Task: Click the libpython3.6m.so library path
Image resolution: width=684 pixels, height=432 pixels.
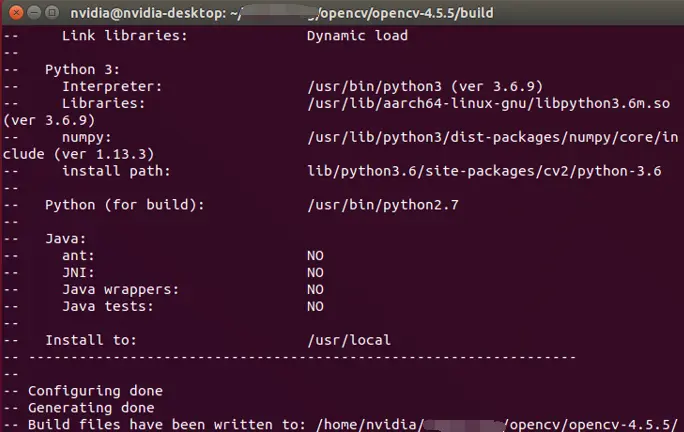Action: click(489, 103)
